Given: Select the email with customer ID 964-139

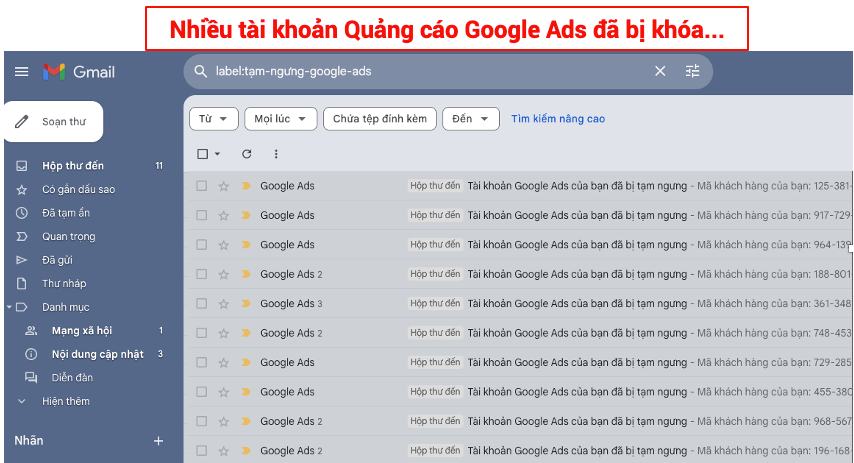Looking at the screenshot, I should point(202,245).
